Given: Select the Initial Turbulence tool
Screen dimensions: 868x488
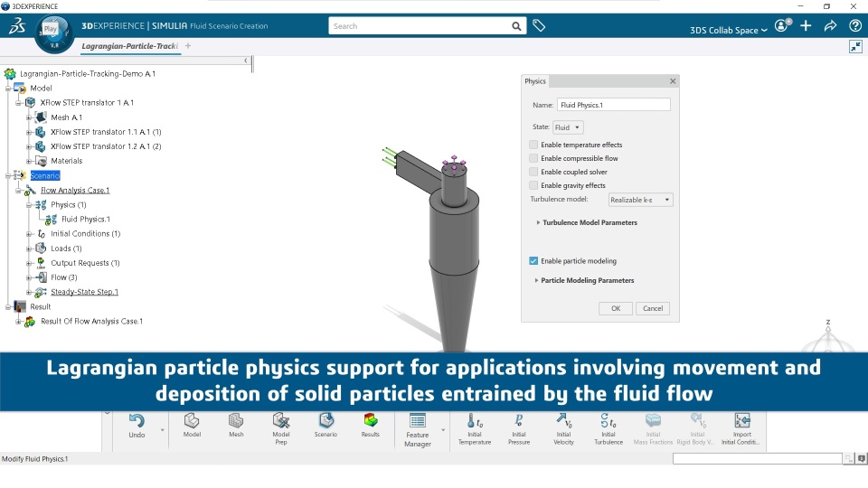Looking at the screenshot, I should (609, 428).
